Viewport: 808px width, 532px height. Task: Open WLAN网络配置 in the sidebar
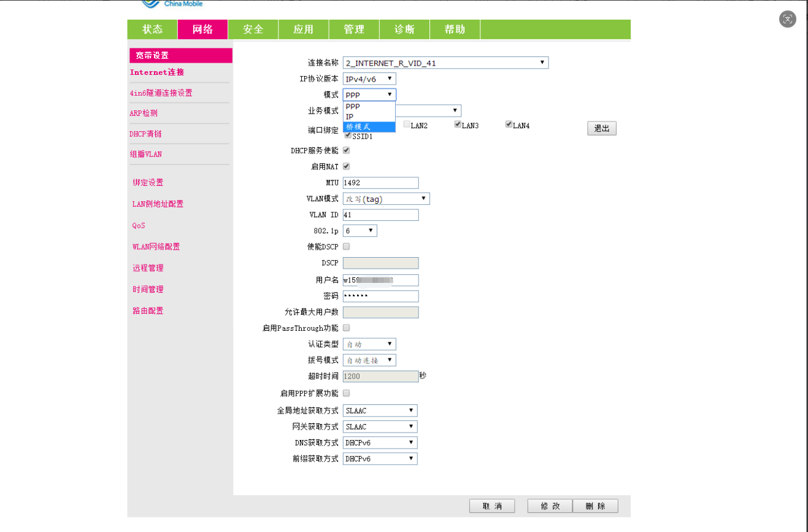coord(156,247)
